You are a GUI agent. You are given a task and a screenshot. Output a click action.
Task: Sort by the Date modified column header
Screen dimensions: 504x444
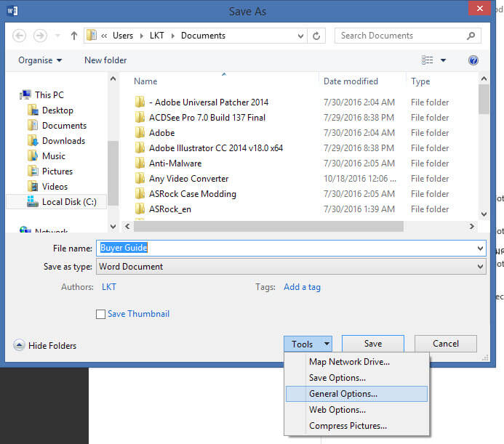click(351, 81)
